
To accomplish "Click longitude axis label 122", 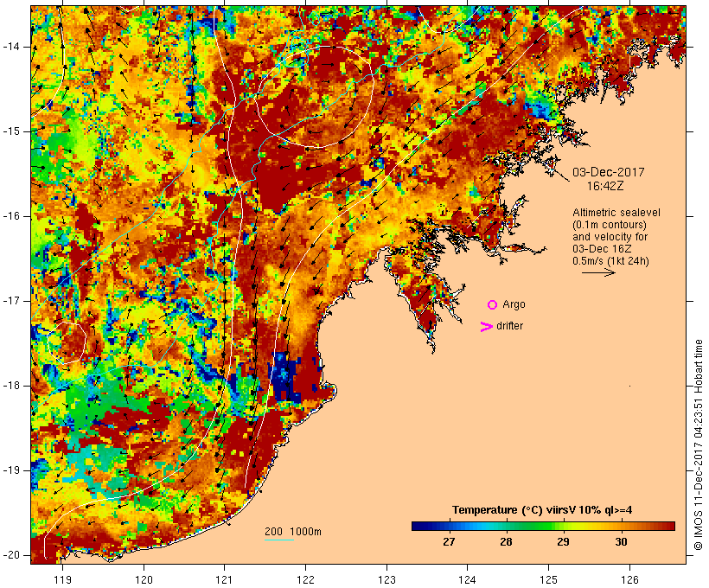I will click(x=306, y=580).
